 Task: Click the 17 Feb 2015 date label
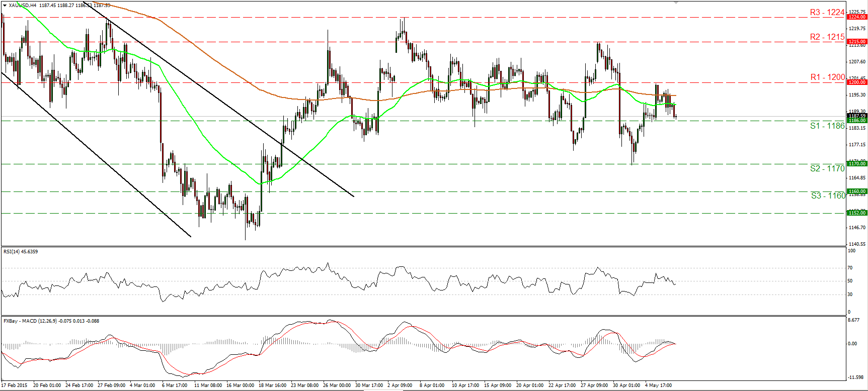click(15, 386)
